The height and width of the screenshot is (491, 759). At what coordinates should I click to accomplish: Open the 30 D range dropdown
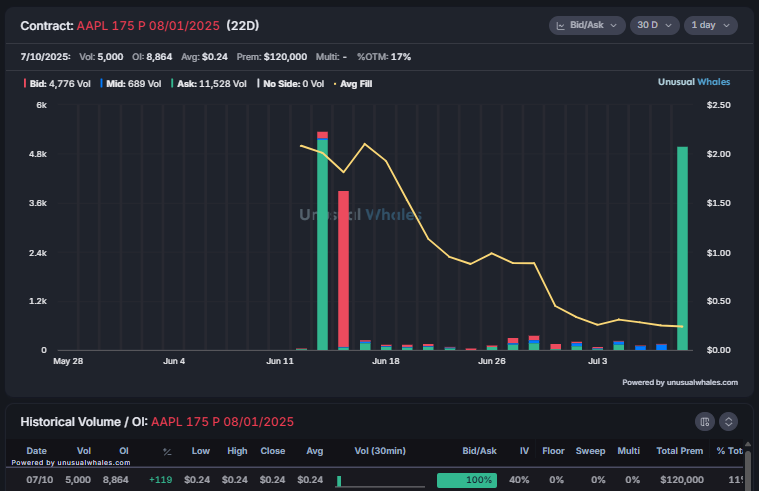654,25
